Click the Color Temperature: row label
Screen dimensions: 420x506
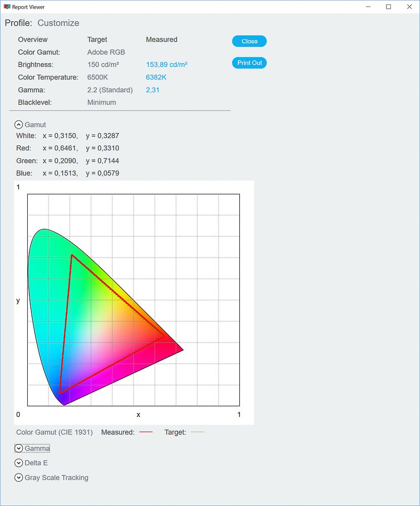[48, 77]
